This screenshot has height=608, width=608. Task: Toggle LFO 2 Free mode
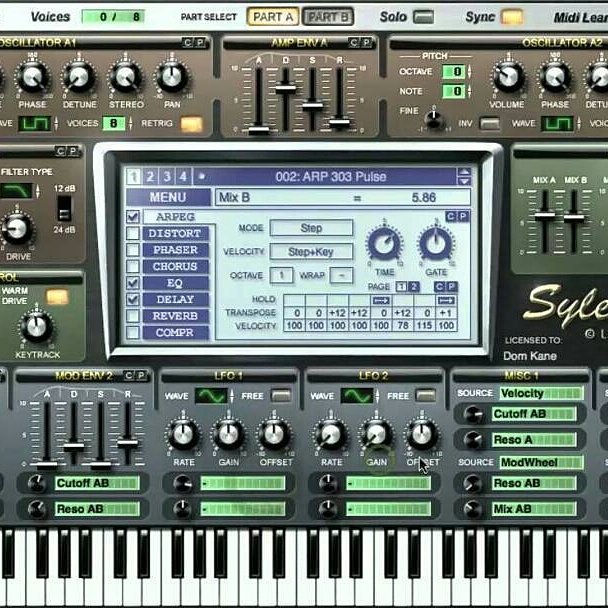point(425,396)
